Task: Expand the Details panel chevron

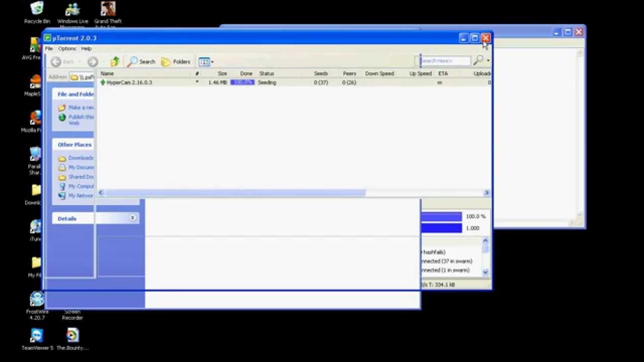Action: tap(132, 218)
